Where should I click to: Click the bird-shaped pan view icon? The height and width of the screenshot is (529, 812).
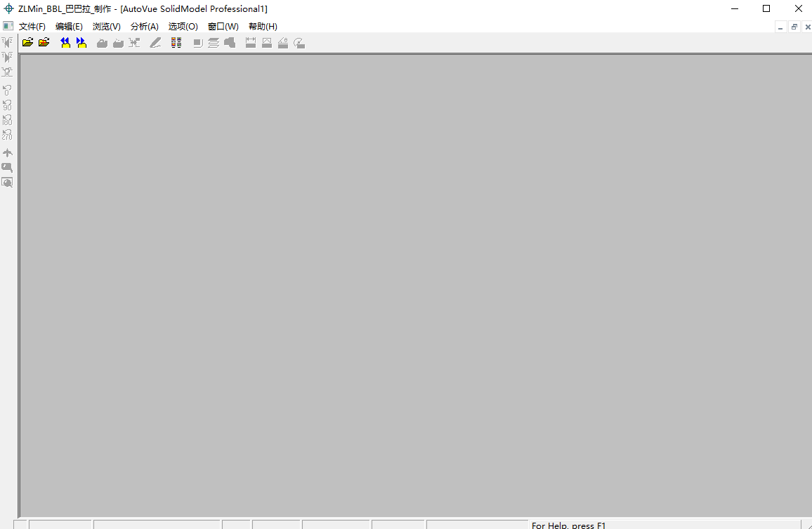click(7, 153)
